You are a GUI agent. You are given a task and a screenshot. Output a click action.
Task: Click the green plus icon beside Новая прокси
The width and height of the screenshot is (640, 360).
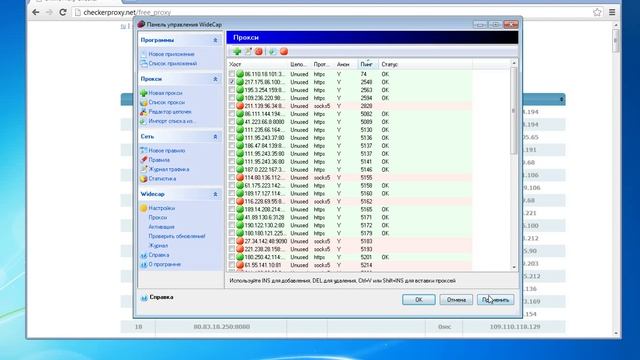[x=144, y=93]
